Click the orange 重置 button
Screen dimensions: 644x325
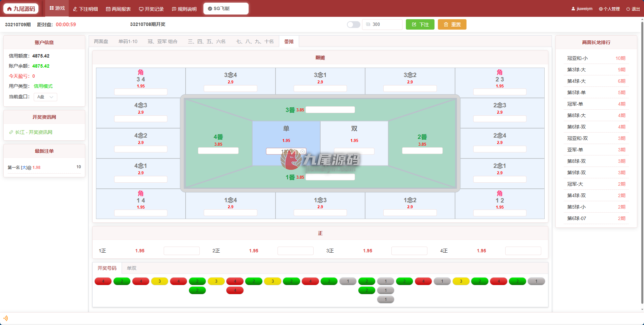click(452, 25)
